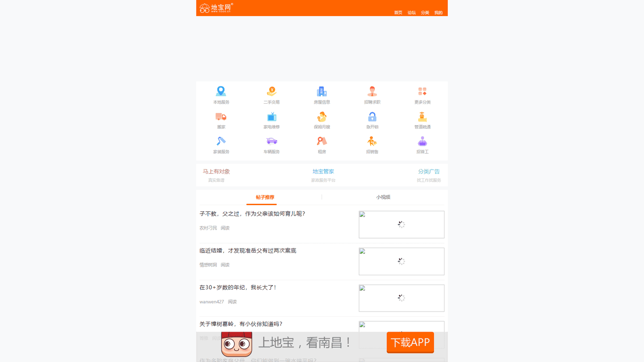Screen dimensions: 644x362
Task: Click 阅读 next to wanwen427
Action: pyautogui.click(x=232, y=302)
